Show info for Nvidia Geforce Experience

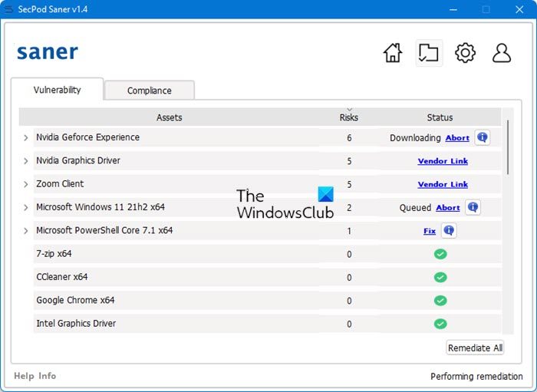[x=483, y=137]
